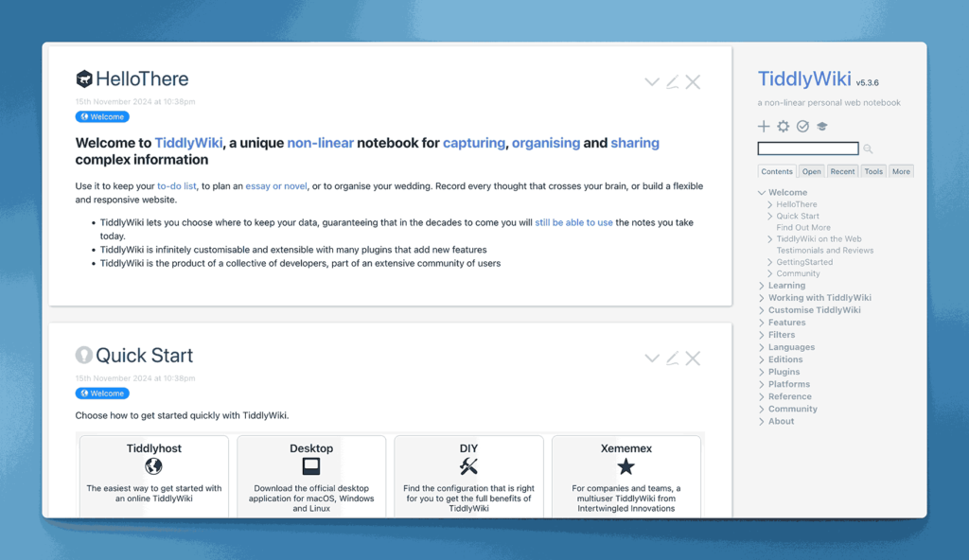Expand the Plugins section chevron
Viewport: 969px width, 560px height.
coord(762,372)
